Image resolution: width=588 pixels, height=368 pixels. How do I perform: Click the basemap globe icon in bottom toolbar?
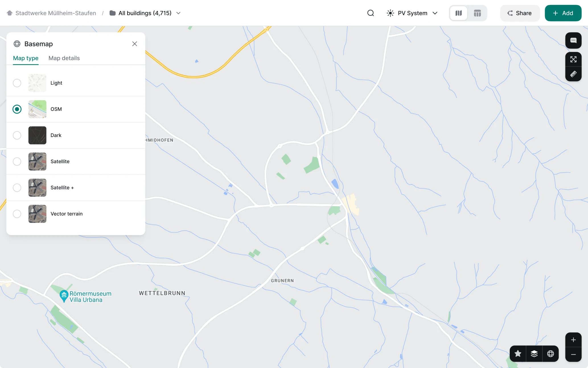pos(550,353)
